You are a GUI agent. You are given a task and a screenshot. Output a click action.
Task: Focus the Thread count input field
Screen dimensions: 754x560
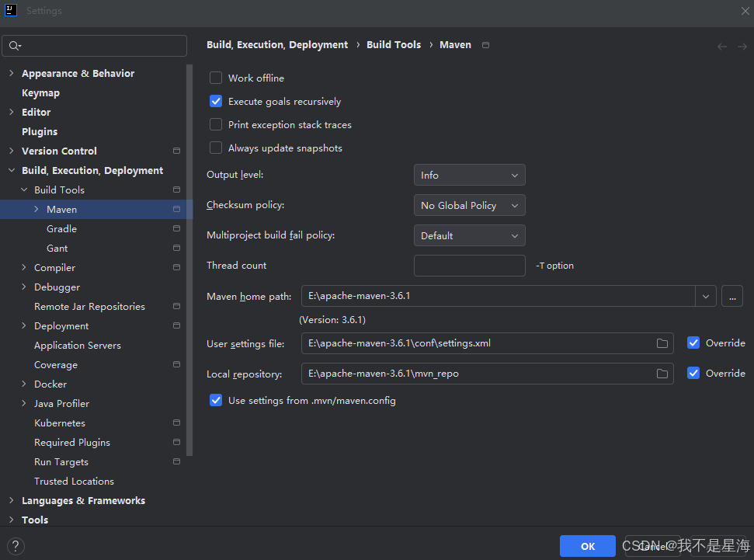pos(469,266)
